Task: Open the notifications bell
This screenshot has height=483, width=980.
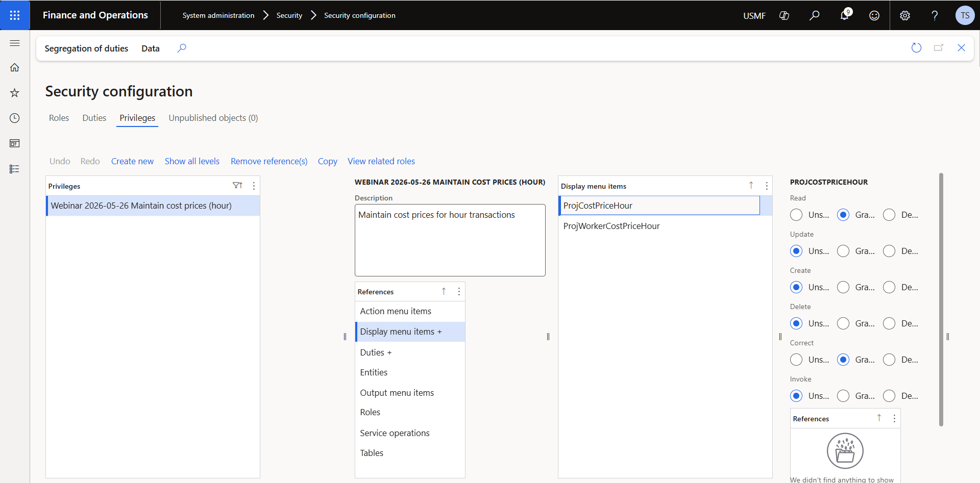Action: [845, 15]
